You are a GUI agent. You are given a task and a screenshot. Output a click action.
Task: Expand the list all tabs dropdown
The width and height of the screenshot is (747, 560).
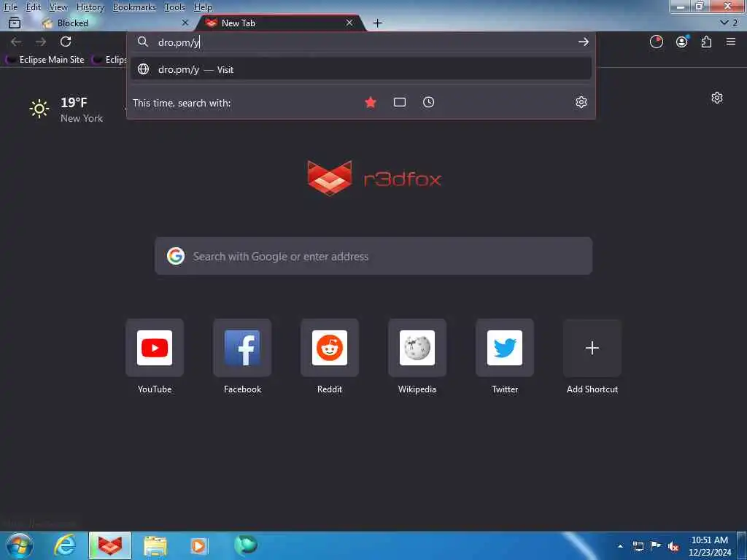pos(729,23)
